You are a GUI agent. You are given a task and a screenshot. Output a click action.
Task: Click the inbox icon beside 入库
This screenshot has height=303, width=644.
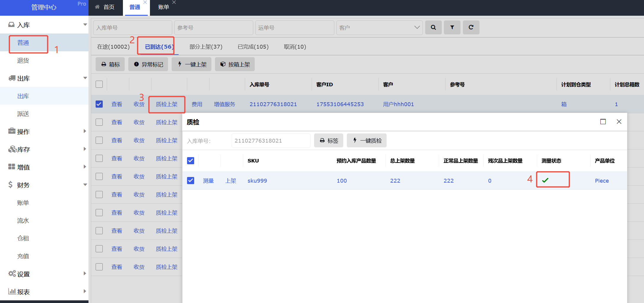pyautogui.click(x=11, y=25)
